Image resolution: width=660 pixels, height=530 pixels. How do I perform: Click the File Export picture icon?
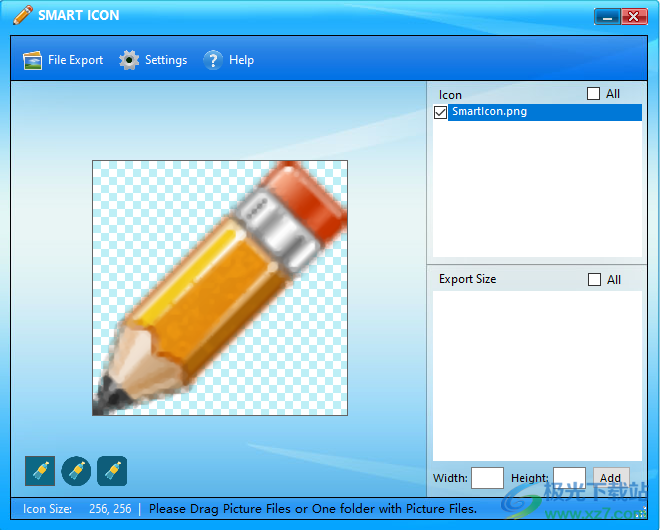(32, 60)
